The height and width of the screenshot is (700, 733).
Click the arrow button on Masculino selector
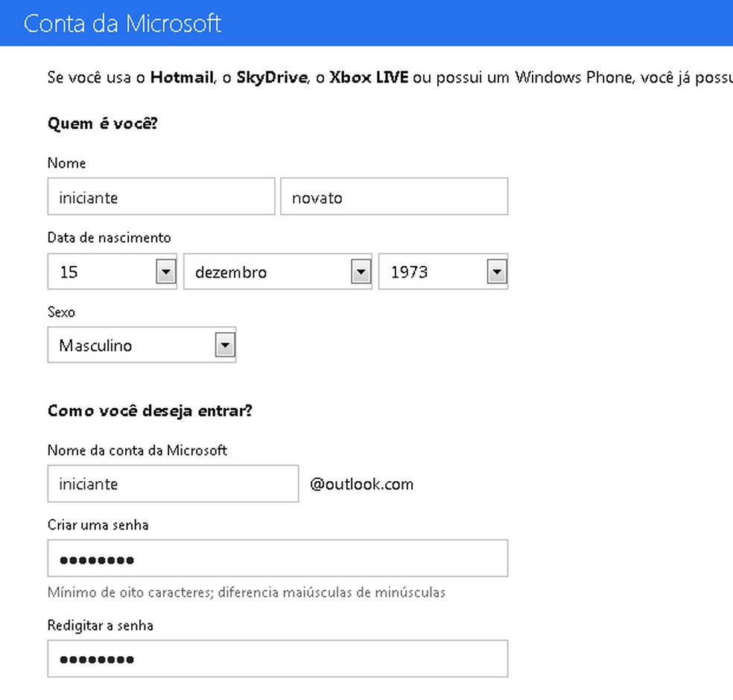coord(224,346)
